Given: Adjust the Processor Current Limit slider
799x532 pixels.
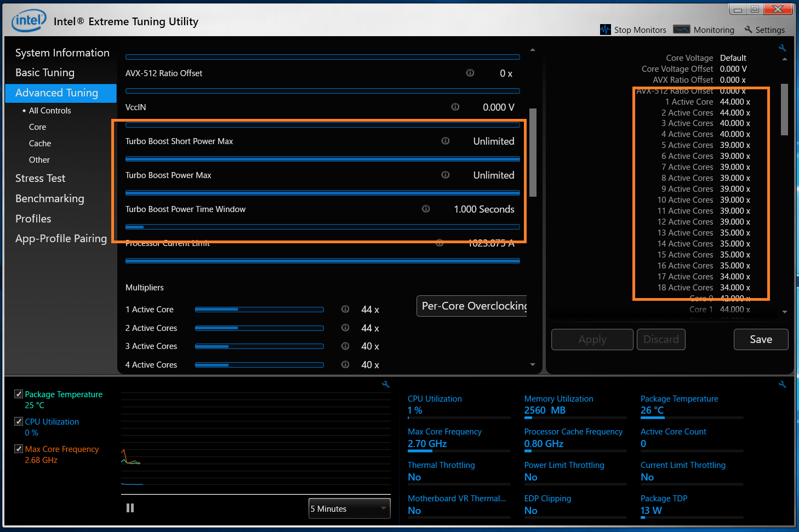Looking at the screenshot, I should [x=322, y=261].
